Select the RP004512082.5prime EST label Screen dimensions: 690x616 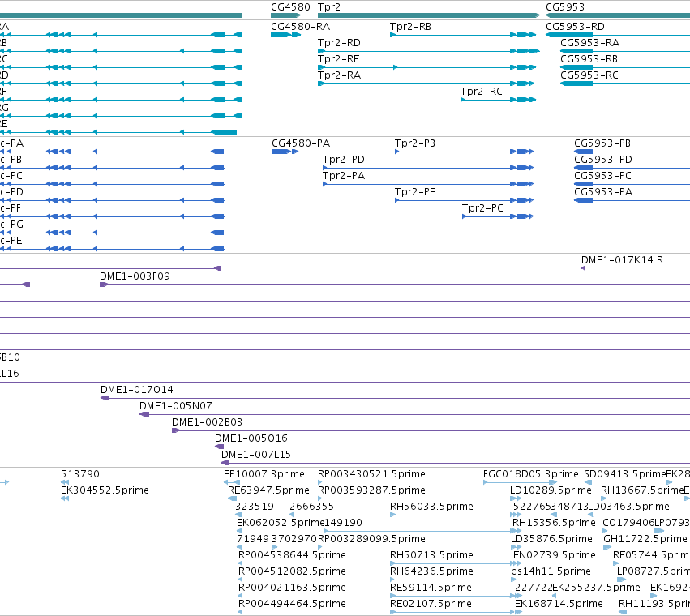coord(292,571)
